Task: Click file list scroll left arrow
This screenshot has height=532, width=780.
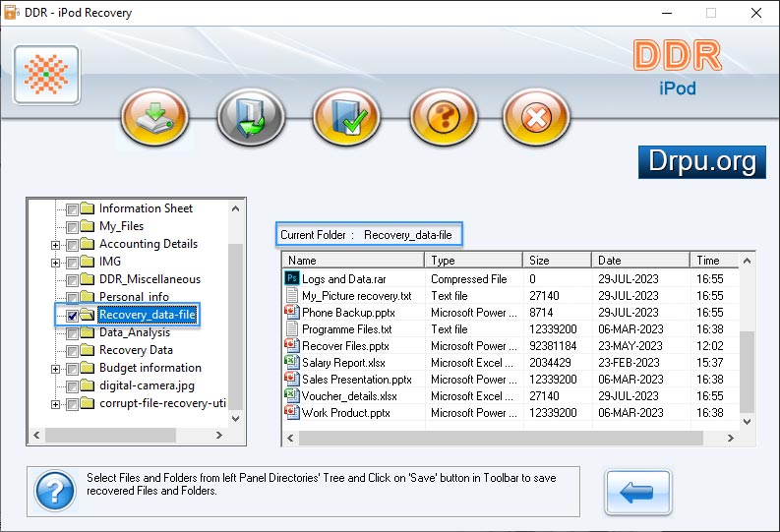Action: click(x=290, y=438)
